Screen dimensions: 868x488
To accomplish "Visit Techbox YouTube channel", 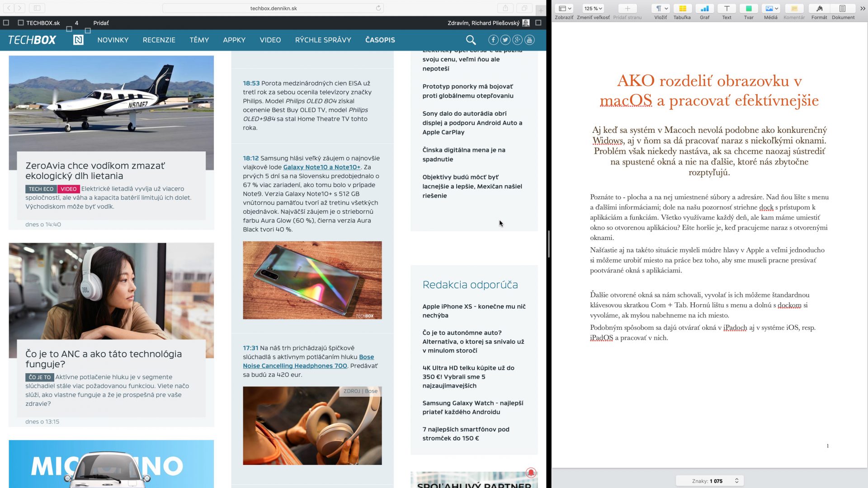I will pyautogui.click(x=529, y=40).
